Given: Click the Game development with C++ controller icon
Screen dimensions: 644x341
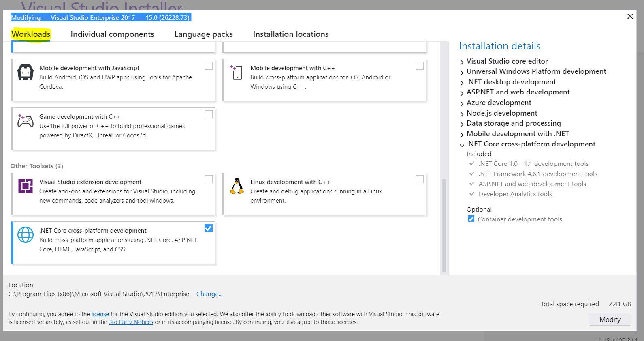Looking at the screenshot, I should pos(26,120).
